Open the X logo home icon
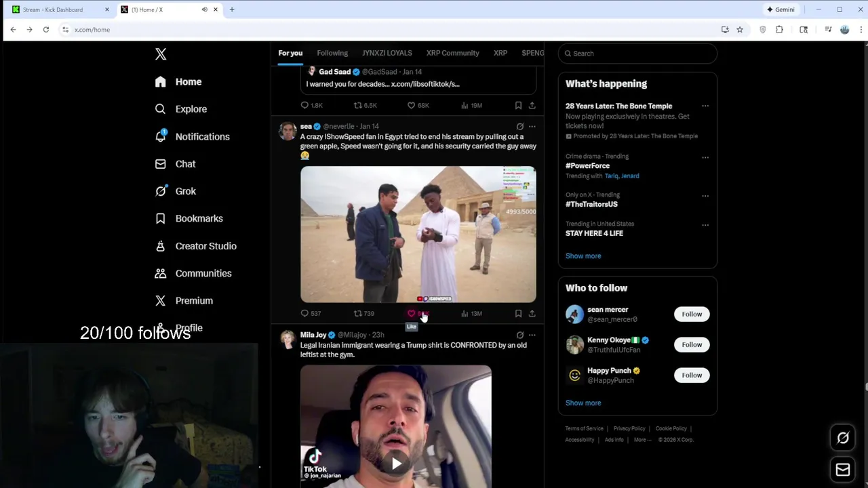Image resolution: width=868 pixels, height=488 pixels. (161, 54)
